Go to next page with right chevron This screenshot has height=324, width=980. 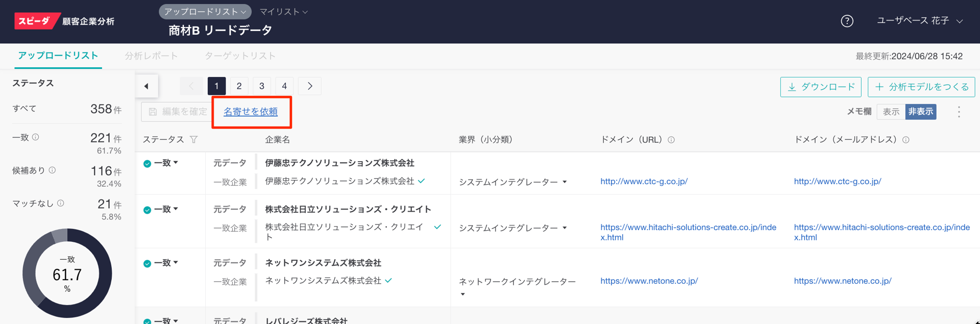click(309, 86)
